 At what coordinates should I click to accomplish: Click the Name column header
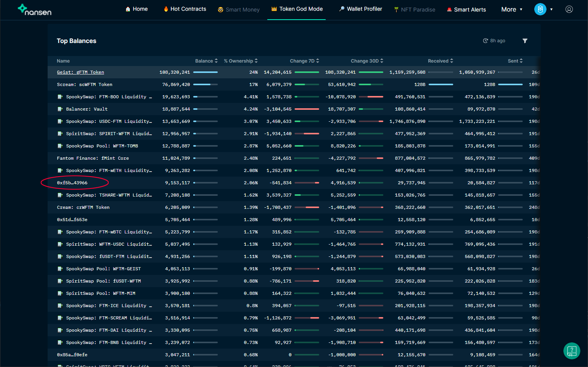point(63,61)
